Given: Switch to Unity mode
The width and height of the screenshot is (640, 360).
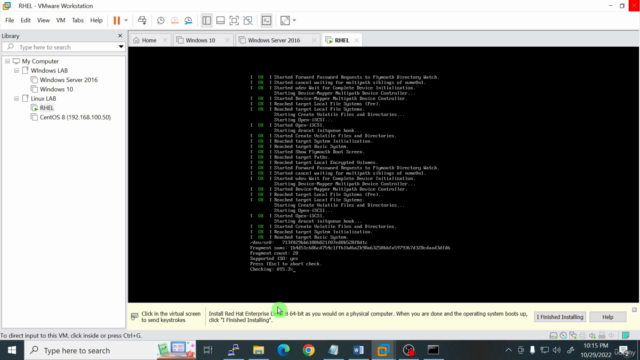Looking at the screenshot, I should coord(248,20).
